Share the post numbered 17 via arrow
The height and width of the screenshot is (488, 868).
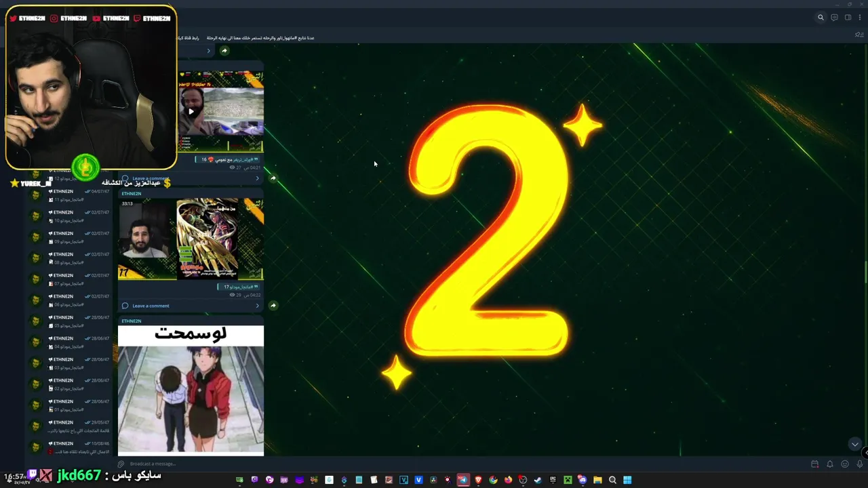coord(273,306)
